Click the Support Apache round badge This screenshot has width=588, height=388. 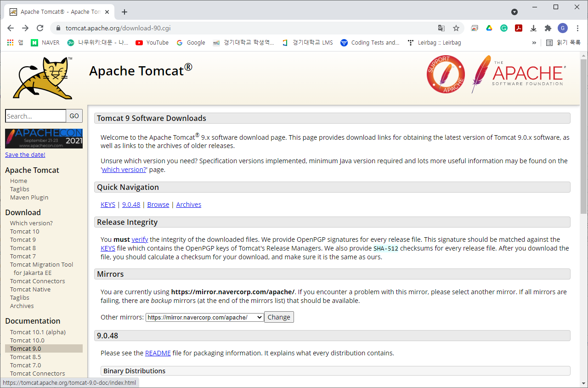pos(446,74)
